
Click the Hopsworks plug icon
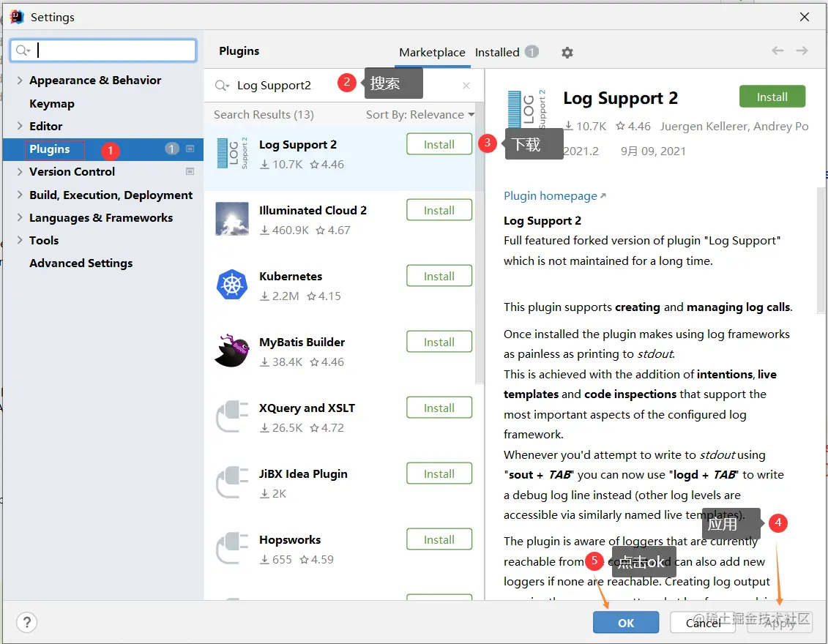click(232, 548)
